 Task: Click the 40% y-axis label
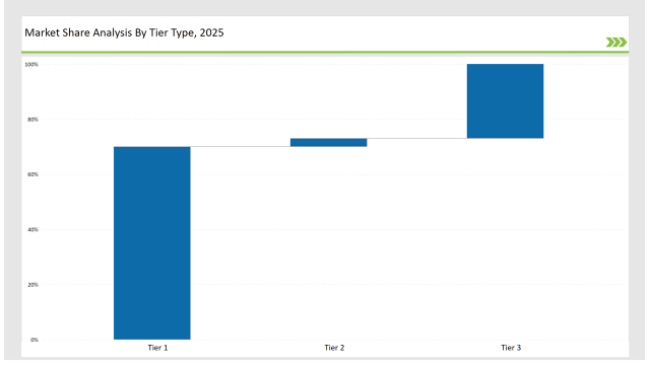(33, 229)
